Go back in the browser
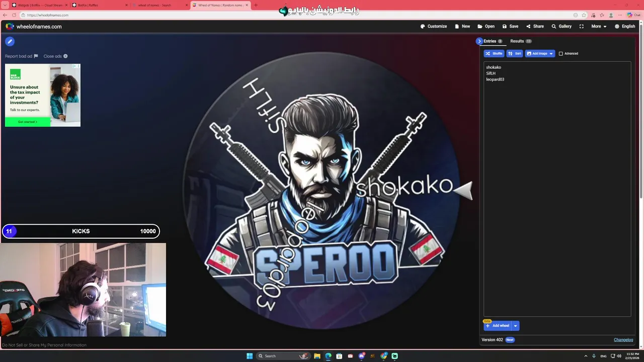This screenshot has height=362, width=644. (x=5, y=15)
